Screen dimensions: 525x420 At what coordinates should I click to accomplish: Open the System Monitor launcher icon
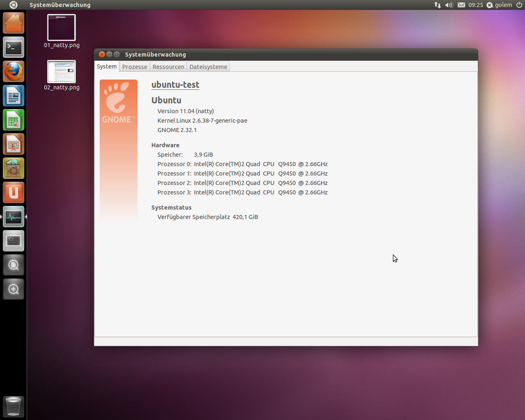tap(13, 216)
